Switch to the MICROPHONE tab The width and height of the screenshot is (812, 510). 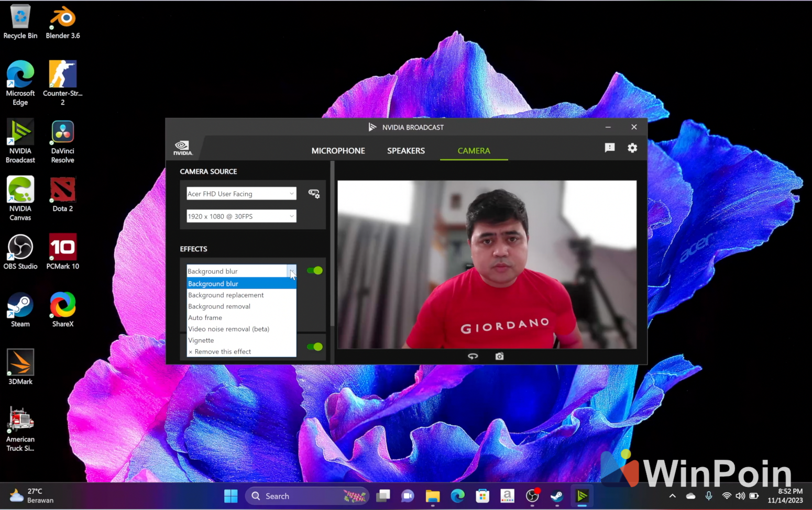tap(338, 151)
